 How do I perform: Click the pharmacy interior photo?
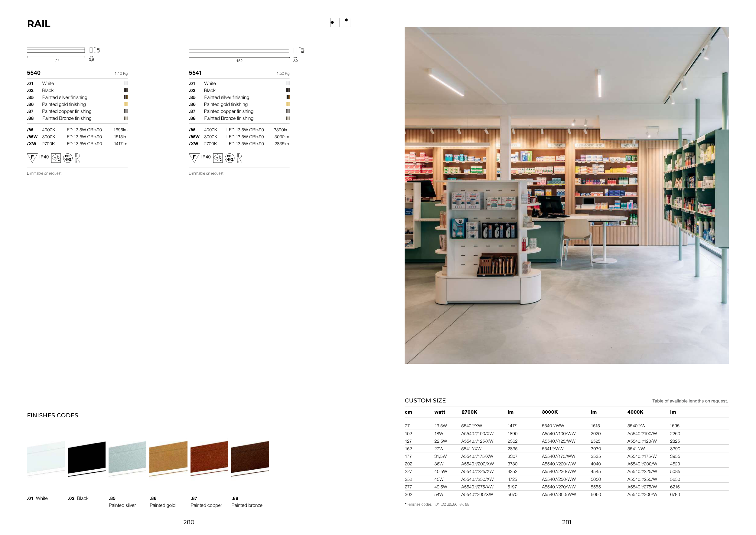[566, 195]
